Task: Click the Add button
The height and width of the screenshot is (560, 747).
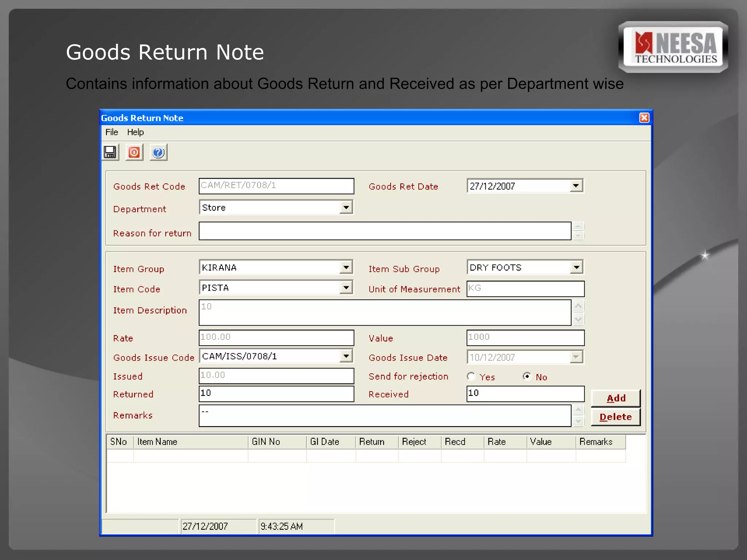Action: pyautogui.click(x=616, y=398)
